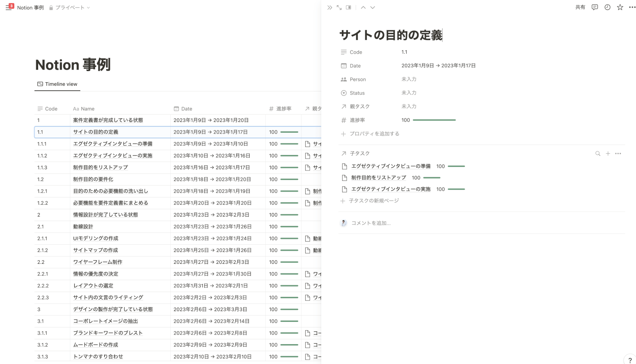Close the side peek panel with double chevron
Viewport: 636px width, 364px height.
(x=330, y=8)
